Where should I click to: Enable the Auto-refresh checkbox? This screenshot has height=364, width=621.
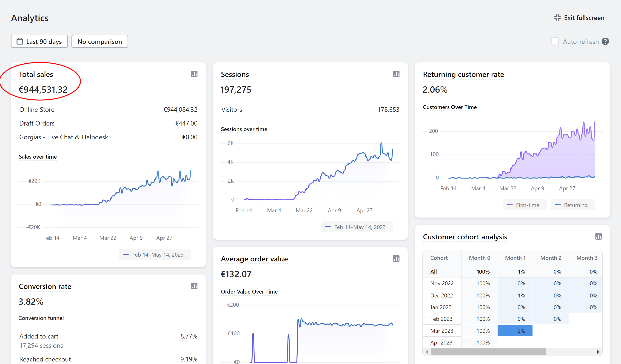coord(554,41)
